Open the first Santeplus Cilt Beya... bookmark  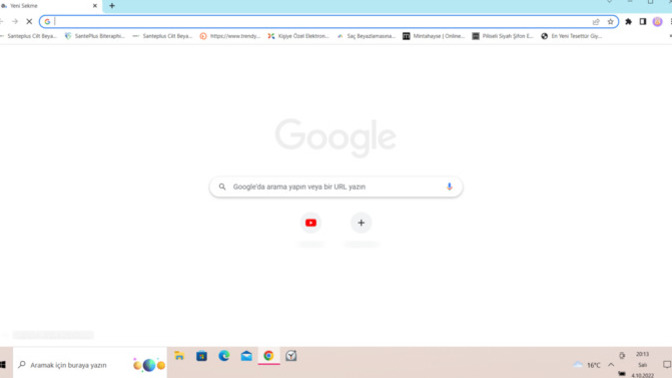coord(29,36)
